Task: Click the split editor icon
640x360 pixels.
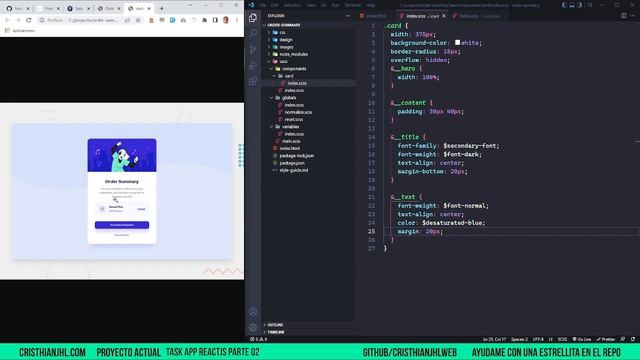Action: (623, 16)
